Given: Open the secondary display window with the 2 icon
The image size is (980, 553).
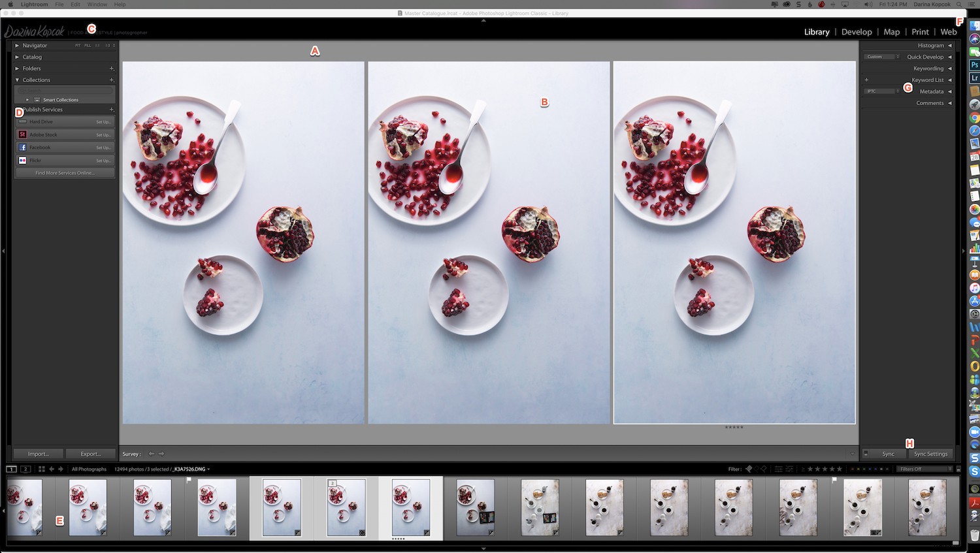Looking at the screenshot, I should coord(26,469).
